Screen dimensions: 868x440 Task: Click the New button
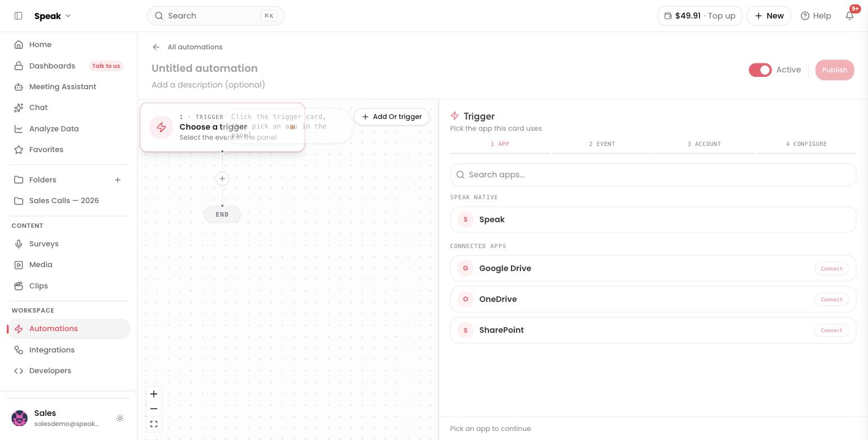coord(769,16)
